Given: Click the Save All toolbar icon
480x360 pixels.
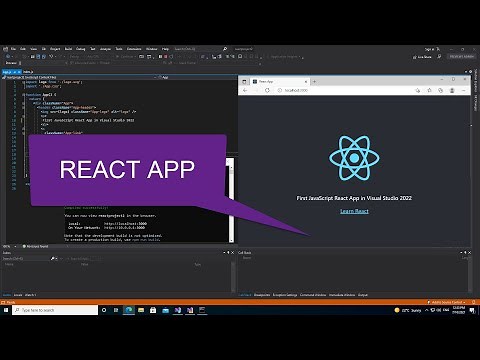Looking at the screenshot, I should pyautogui.click(x=44, y=57).
